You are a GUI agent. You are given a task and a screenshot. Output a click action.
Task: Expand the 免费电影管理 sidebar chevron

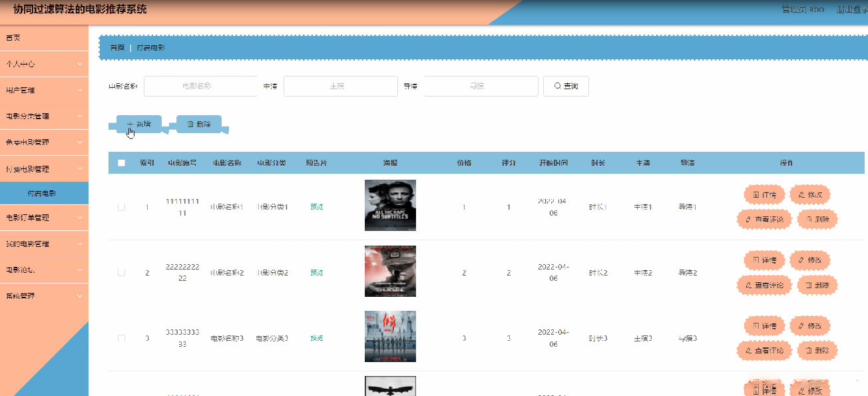79,142
